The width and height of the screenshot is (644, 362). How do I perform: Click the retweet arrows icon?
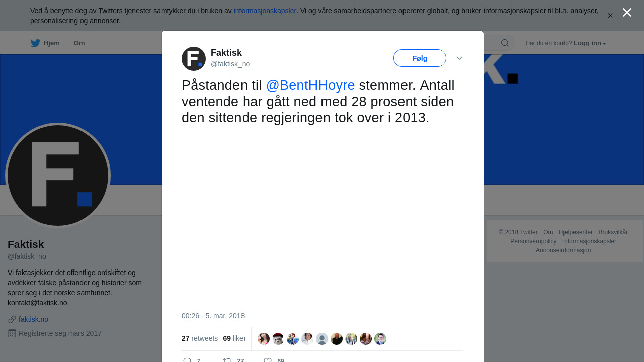click(x=226, y=360)
